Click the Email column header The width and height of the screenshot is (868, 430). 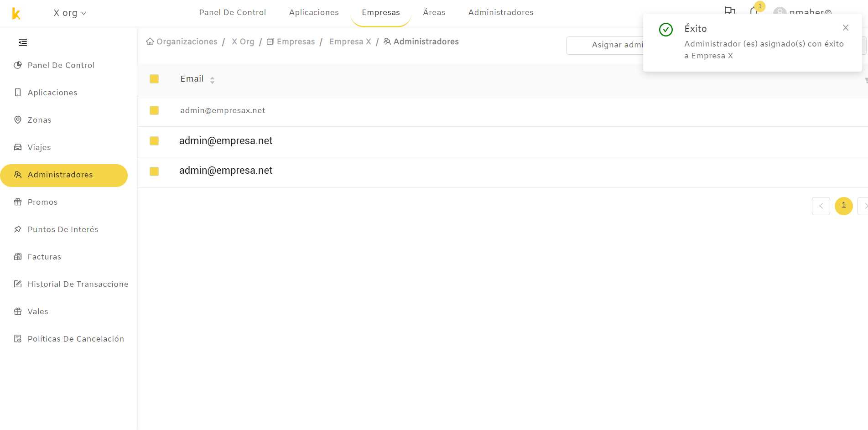pos(192,79)
